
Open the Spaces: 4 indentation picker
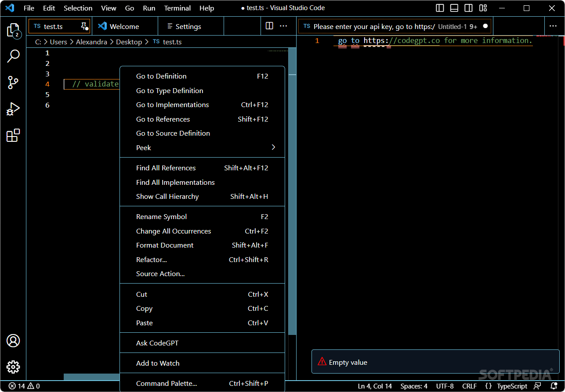[414, 386]
